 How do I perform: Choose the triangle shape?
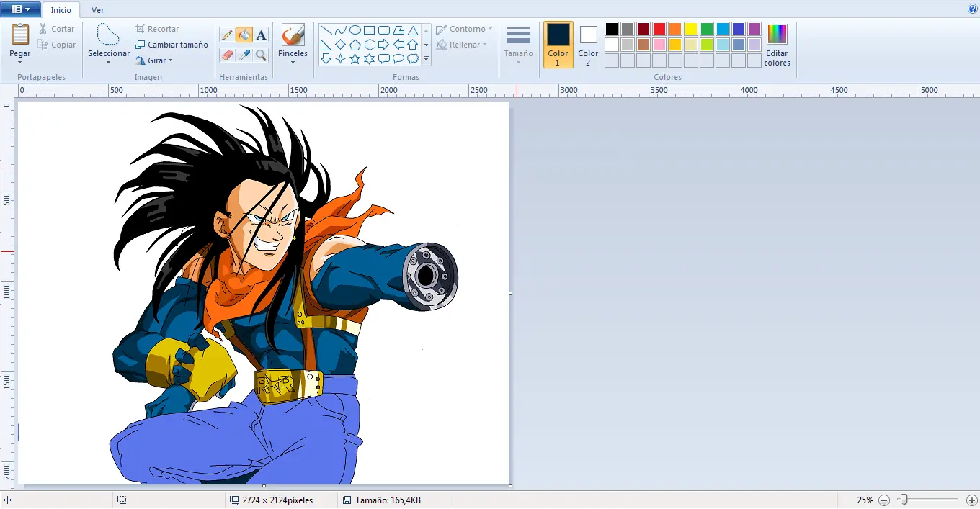point(413,30)
